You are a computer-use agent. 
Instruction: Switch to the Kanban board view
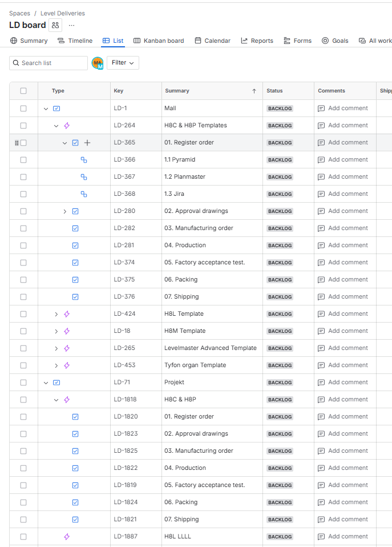point(159,41)
